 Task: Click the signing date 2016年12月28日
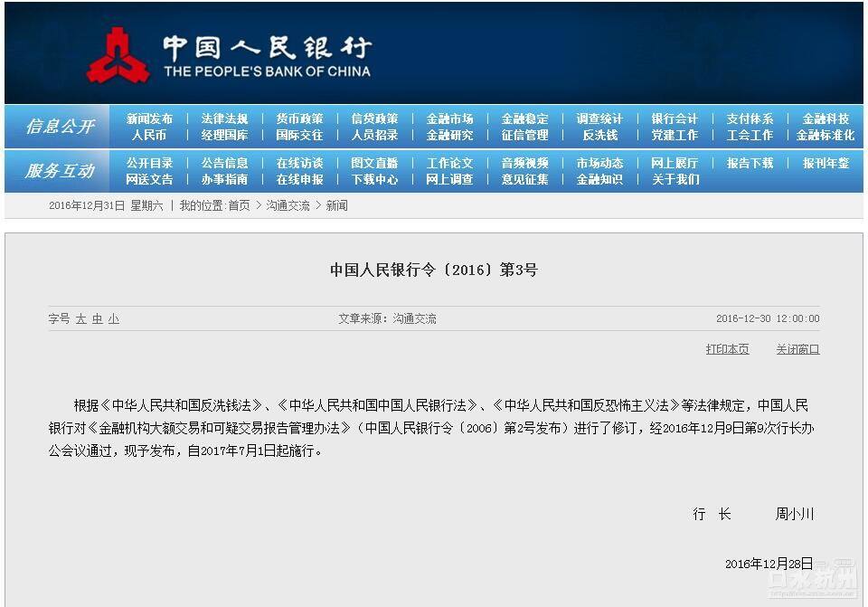click(769, 564)
